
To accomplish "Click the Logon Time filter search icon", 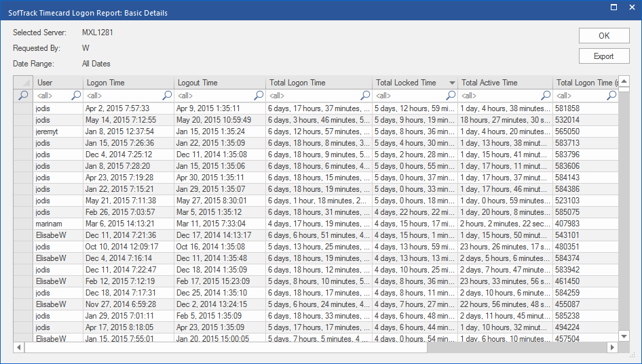I will [x=167, y=96].
